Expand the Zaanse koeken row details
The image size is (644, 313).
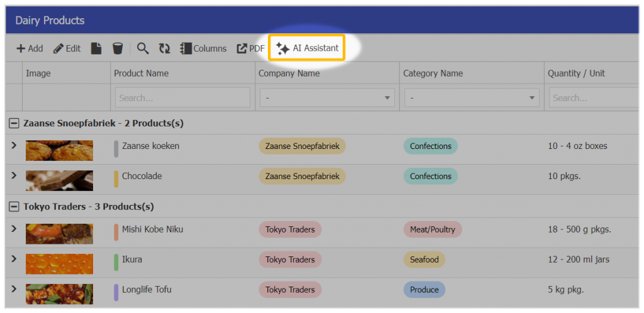(14, 146)
